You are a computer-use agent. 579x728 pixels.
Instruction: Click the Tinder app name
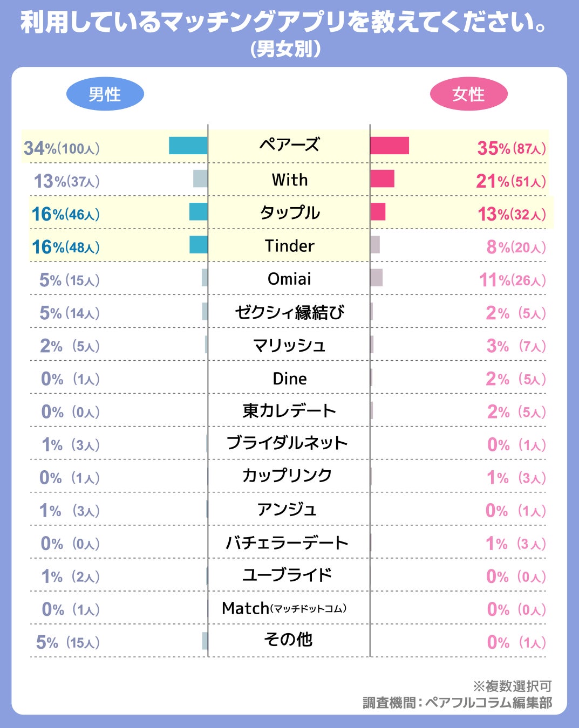coord(289,246)
